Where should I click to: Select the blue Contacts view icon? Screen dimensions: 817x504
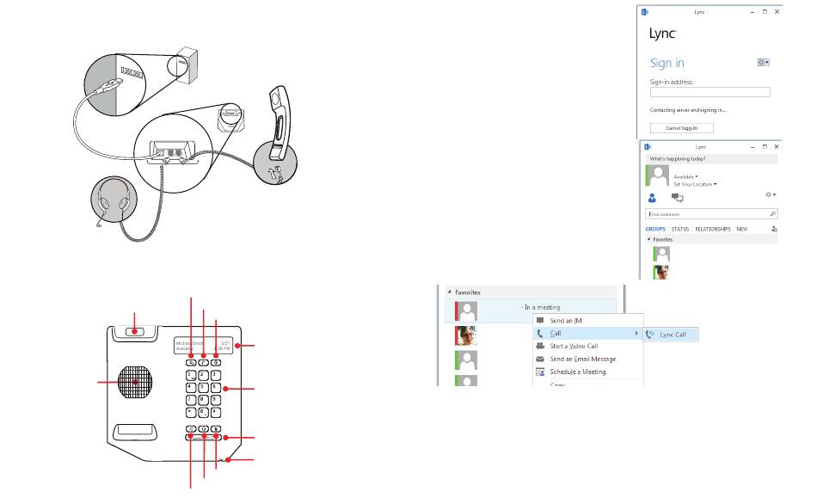coord(652,198)
